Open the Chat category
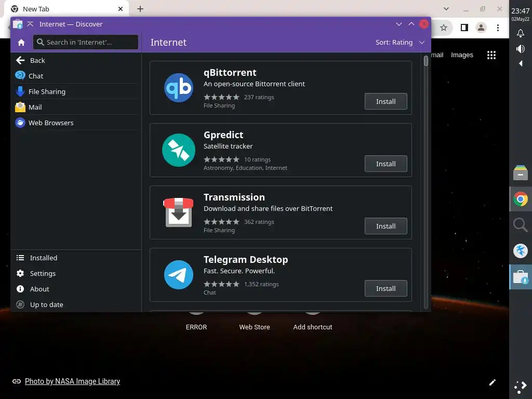The width and height of the screenshot is (532, 399). [76, 76]
